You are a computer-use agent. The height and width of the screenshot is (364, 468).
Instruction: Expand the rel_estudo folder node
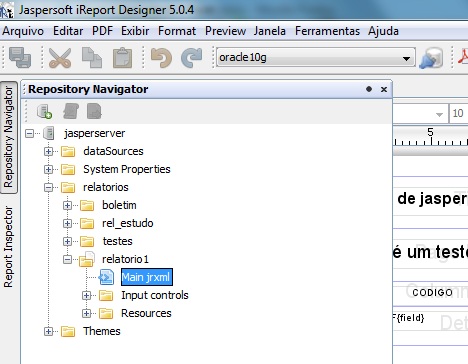(67, 224)
